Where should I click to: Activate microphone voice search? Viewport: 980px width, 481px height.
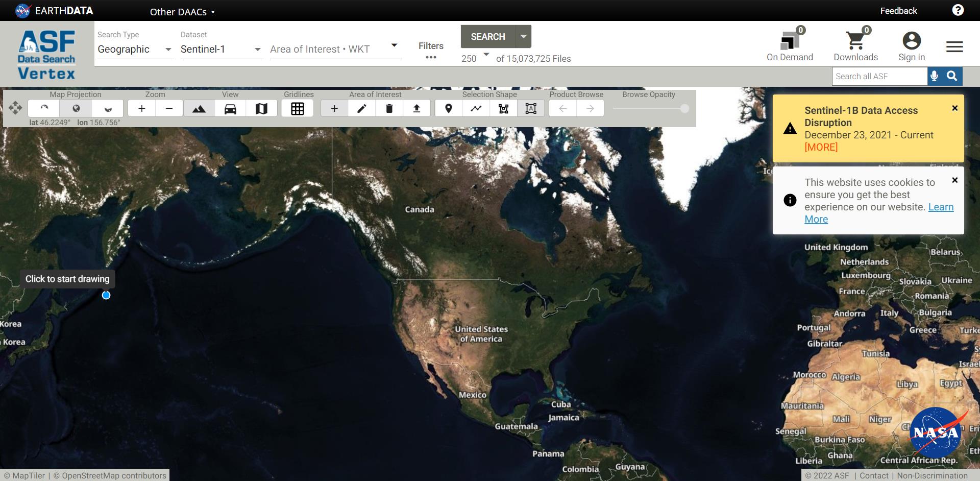click(934, 76)
